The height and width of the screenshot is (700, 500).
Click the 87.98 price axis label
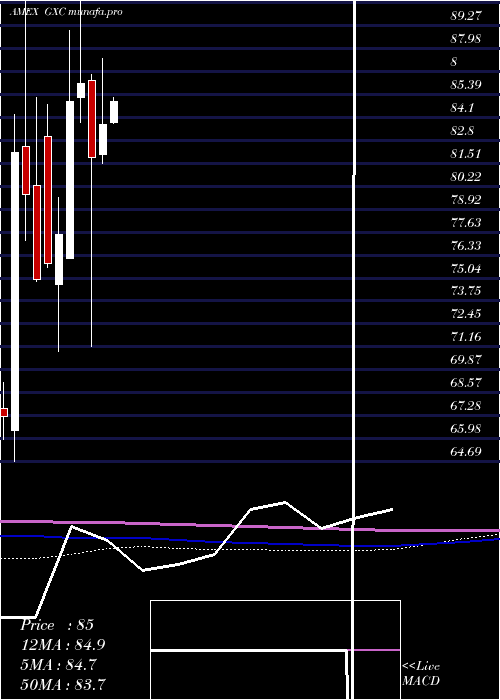466,39
